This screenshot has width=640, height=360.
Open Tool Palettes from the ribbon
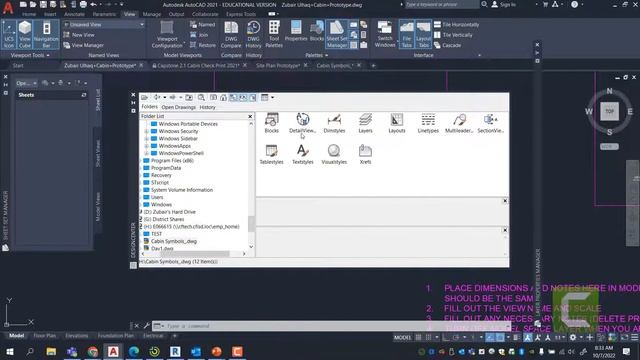tap(274, 35)
